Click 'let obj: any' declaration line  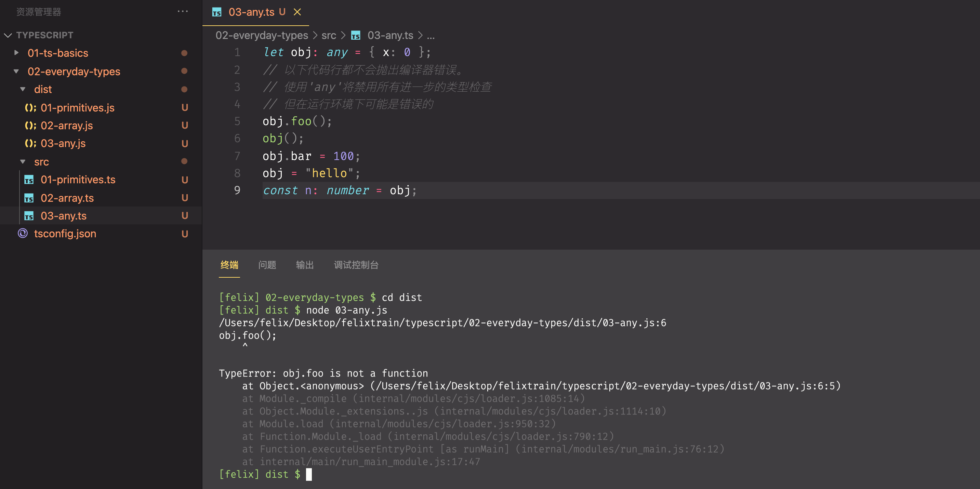(347, 52)
